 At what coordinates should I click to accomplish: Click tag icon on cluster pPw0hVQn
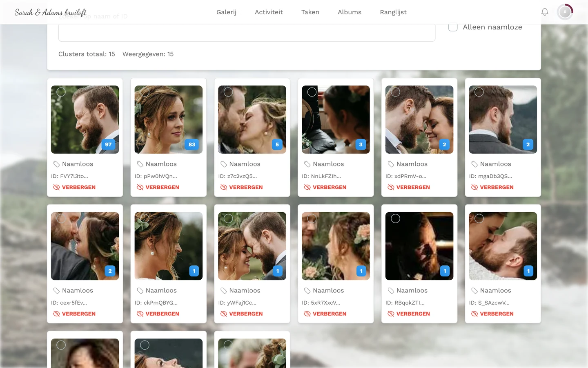140,164
